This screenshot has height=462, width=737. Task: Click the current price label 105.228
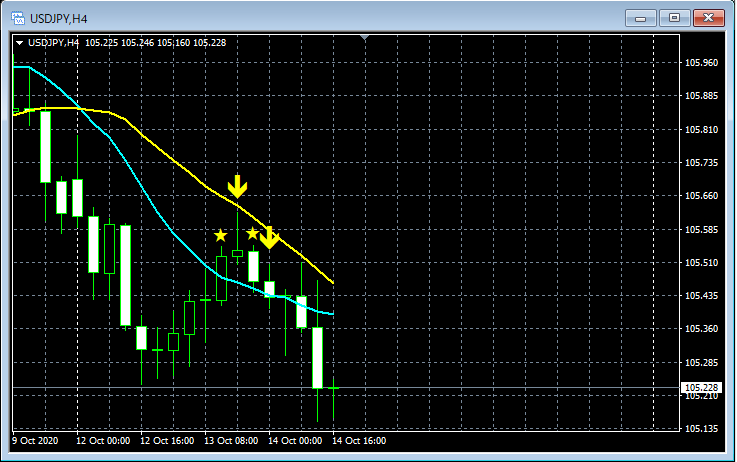coord(701,387)
